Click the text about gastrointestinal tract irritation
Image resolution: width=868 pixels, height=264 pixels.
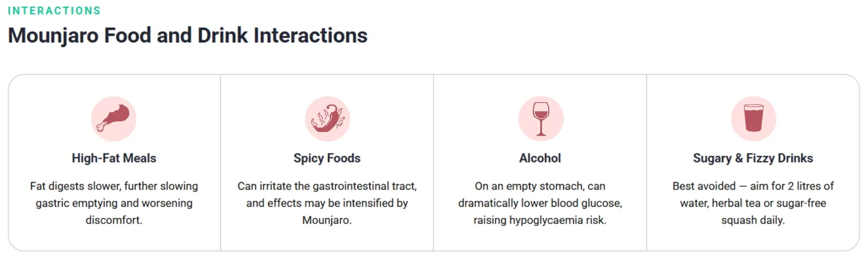tap(327, 203)
